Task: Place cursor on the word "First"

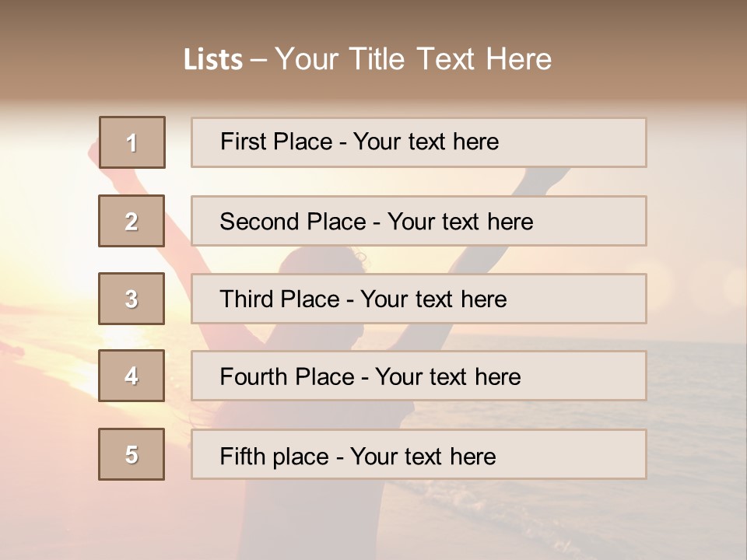Action: pyautogui.click(x=242, y=142)
